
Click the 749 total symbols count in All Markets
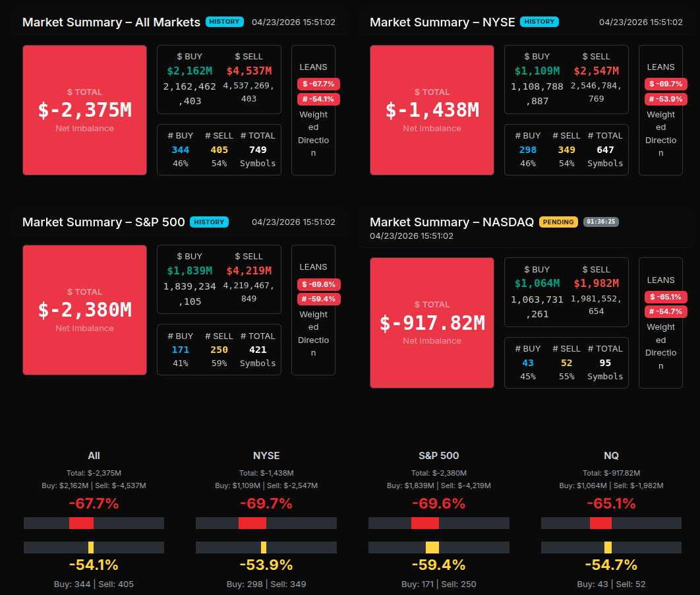258,150
